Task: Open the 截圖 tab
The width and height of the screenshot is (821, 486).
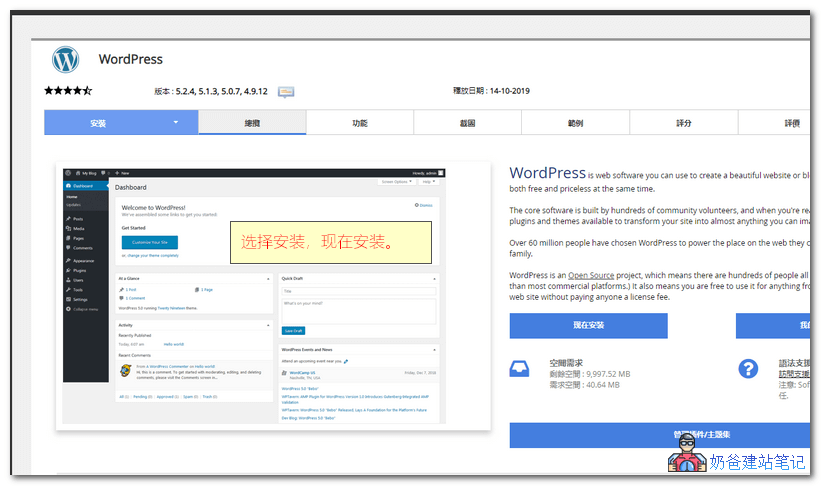Action: (x=468, y=123)
